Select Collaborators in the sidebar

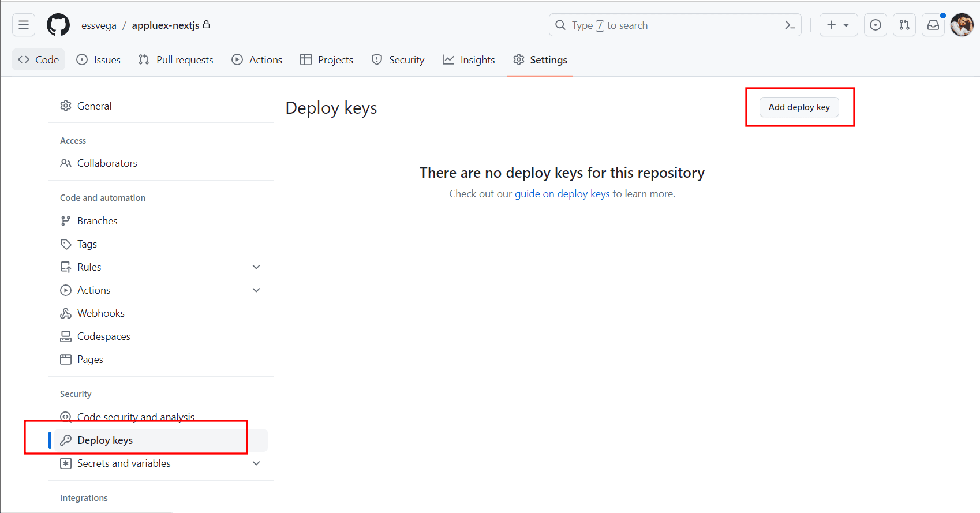coord(107,163)
